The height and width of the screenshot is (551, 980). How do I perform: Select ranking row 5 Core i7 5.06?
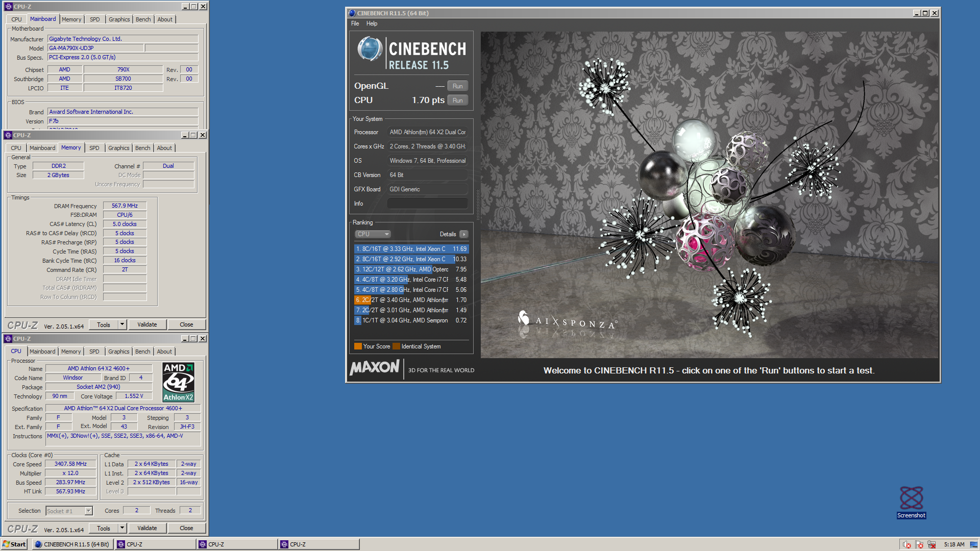tap(411, 290)
